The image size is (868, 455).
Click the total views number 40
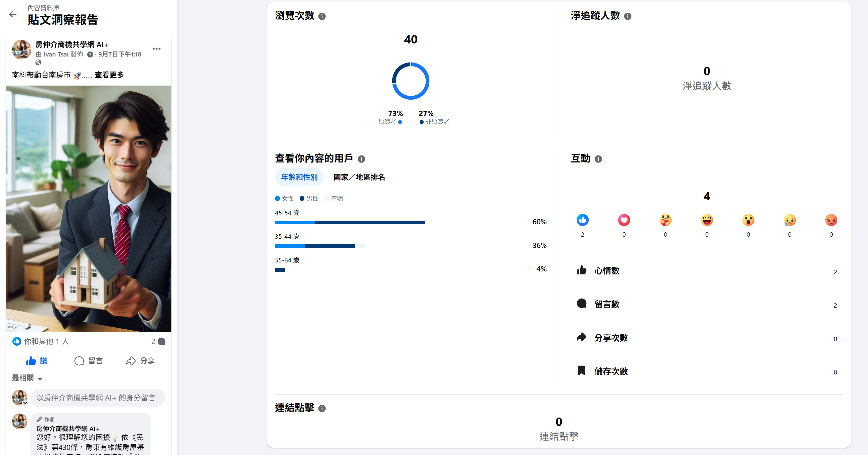tap(411, 39)
